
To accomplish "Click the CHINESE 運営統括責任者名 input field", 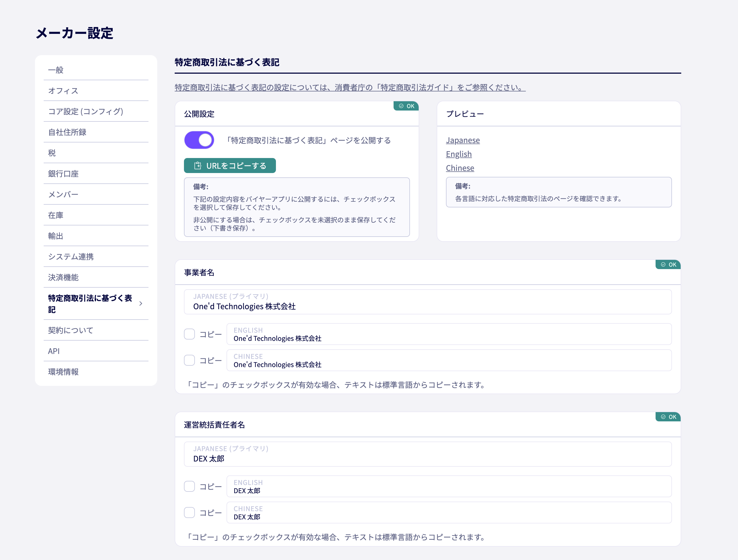I will [449, 513].
